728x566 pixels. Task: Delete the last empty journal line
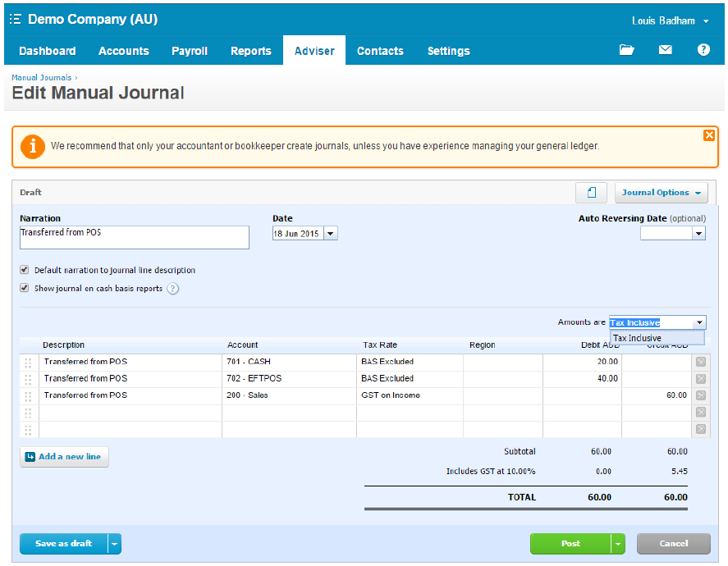tap(701, 429)
